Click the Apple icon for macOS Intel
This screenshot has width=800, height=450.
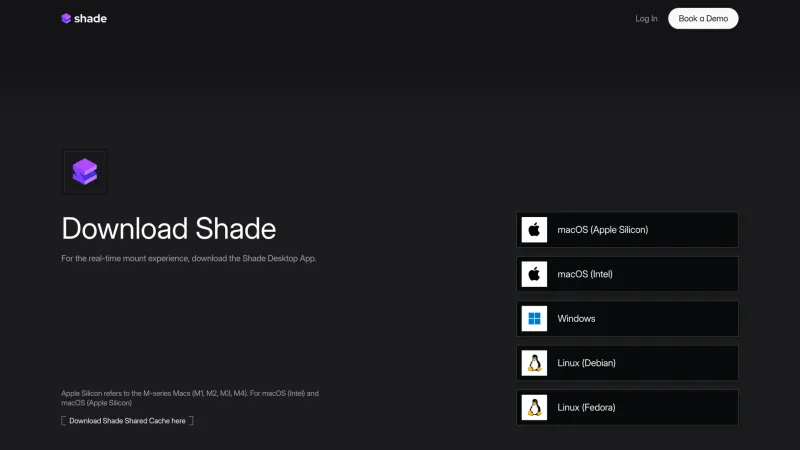[534, 274]
